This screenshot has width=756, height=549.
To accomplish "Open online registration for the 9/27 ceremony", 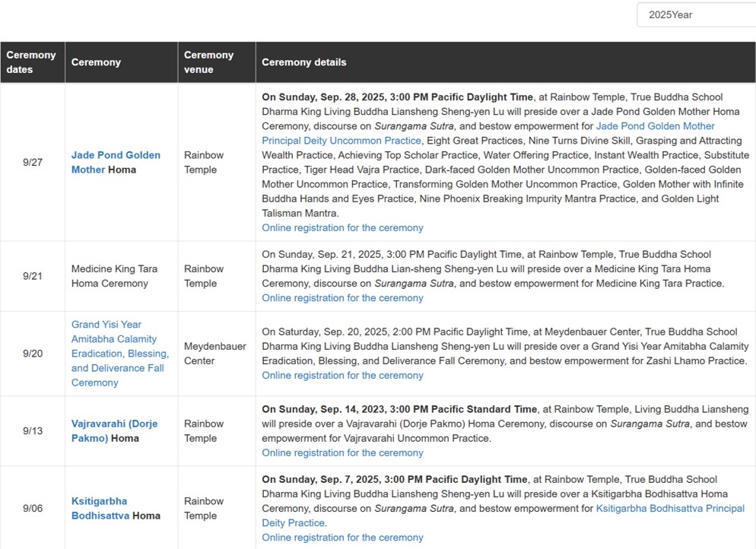I will point(342,227).
